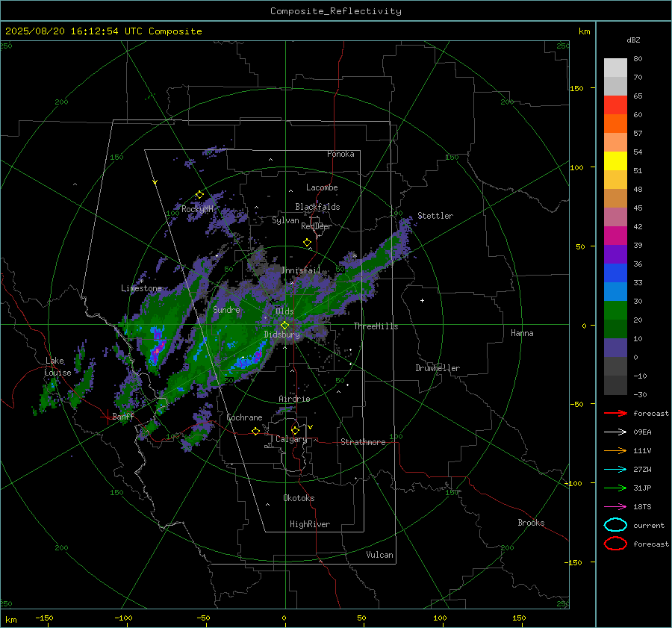Click the Blackfalds label on the map
Viewport: 672px width, 628px height.
(317, 207)
